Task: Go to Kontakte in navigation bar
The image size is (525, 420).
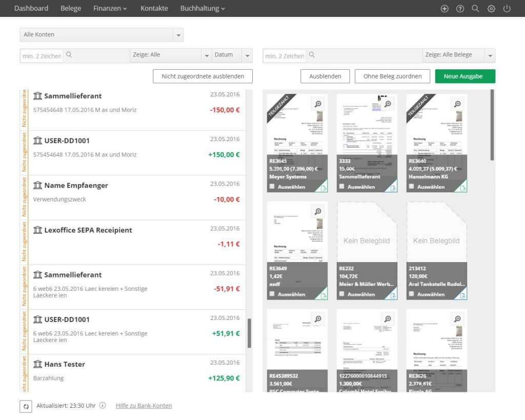Action: (154, 9)
